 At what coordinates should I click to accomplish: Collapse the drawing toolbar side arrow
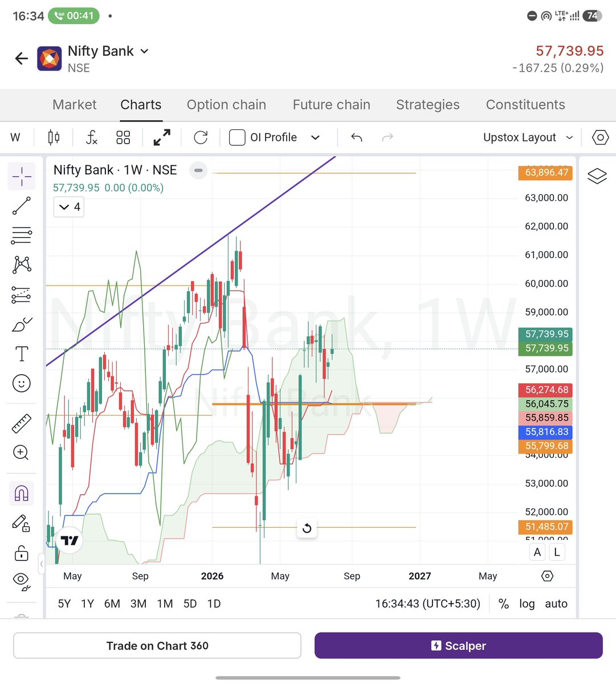click(41, 564)
